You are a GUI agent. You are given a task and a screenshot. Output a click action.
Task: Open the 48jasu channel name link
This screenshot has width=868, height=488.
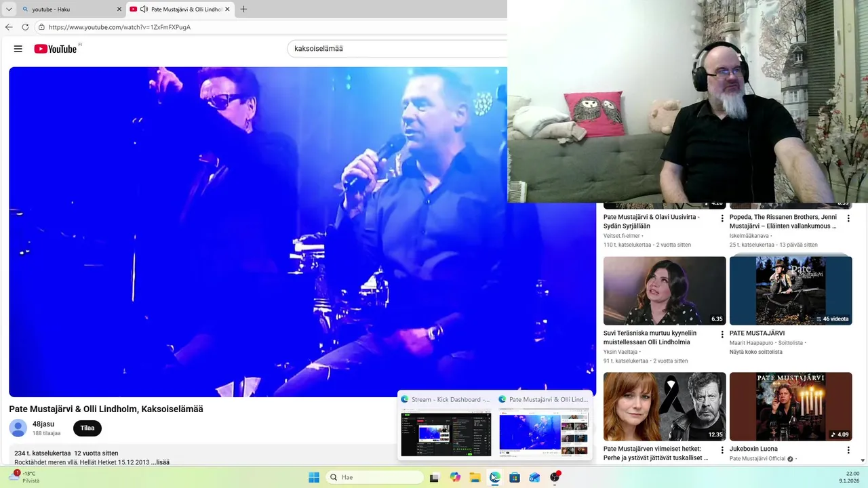pos(43,424)
